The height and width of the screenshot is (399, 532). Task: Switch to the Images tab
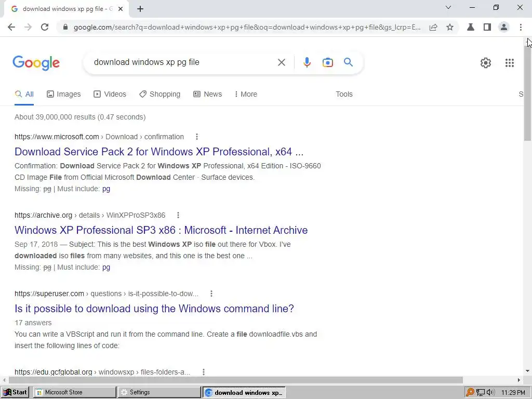64,94
